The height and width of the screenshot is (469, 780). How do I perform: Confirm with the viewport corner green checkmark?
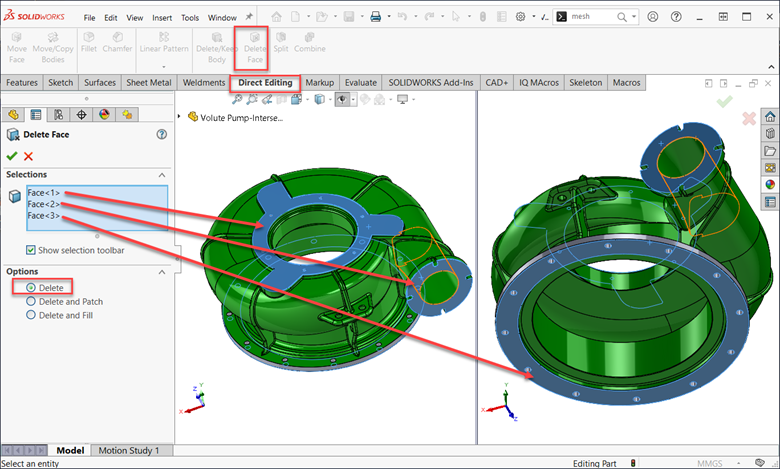tap(724, 102)
